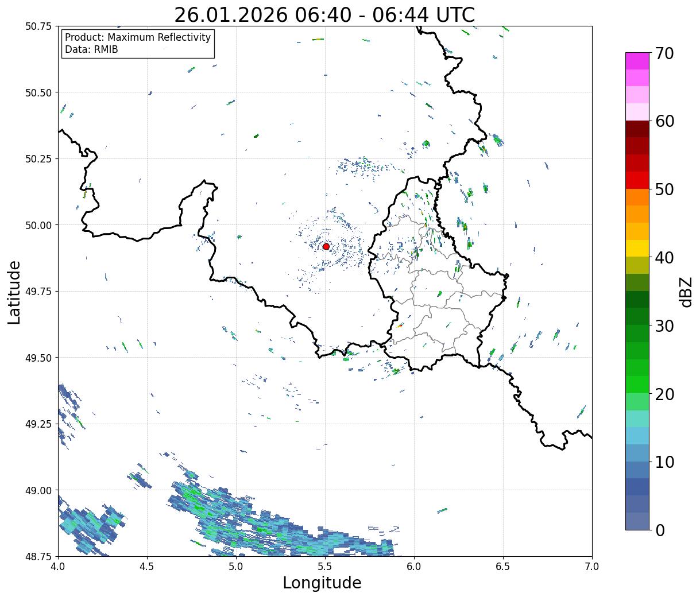700x597 pixels.
Task: Click the longitude tick label 5.5
Action: point(325,567)
